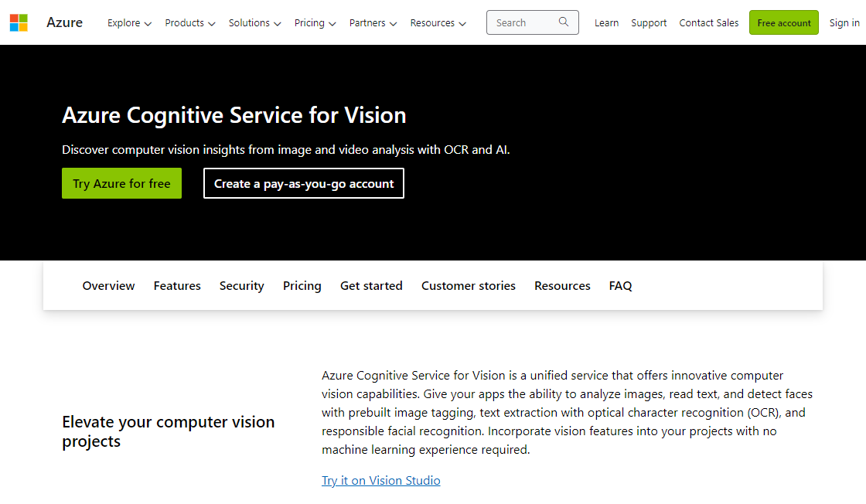Click the Microsoft logo icon
The height and width of the screenshot is (504, 866).
pos(19,22)
